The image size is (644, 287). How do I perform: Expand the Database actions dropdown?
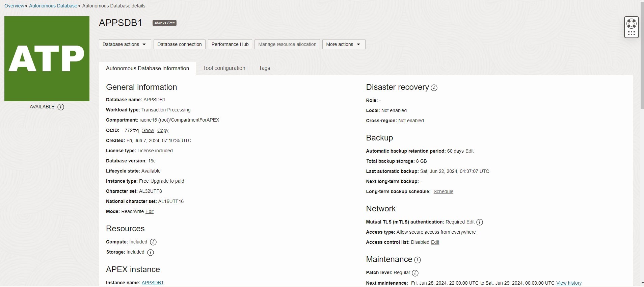tap(125, 44)
